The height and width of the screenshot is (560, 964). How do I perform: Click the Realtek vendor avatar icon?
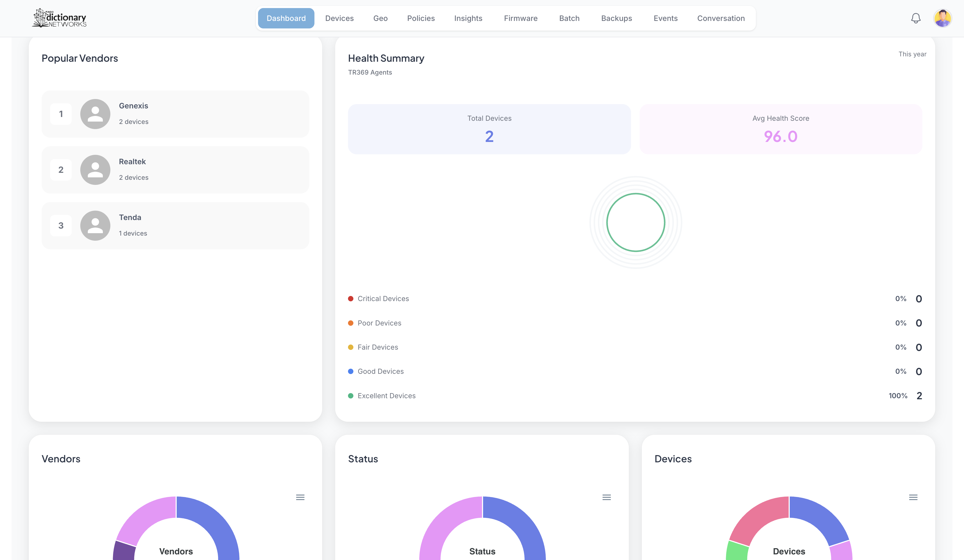click(x=95, y=170)
